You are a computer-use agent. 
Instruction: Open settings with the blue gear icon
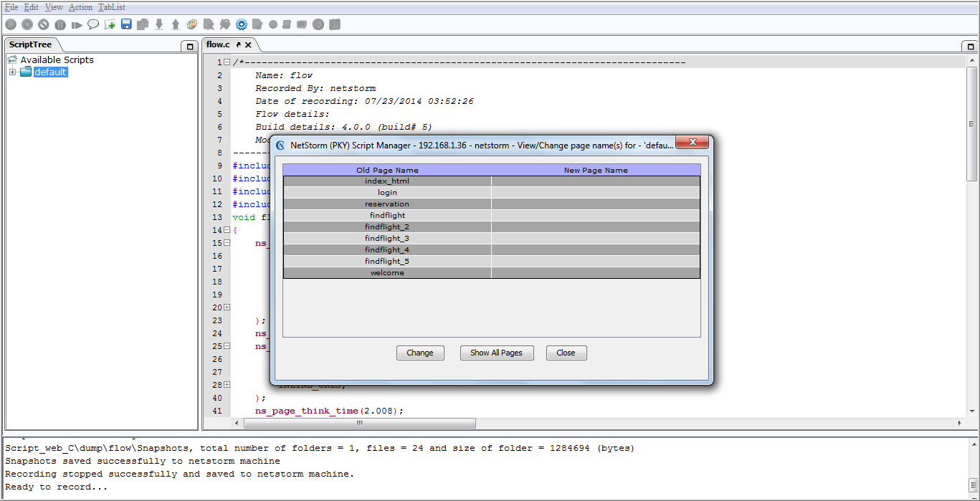(242, 24)
